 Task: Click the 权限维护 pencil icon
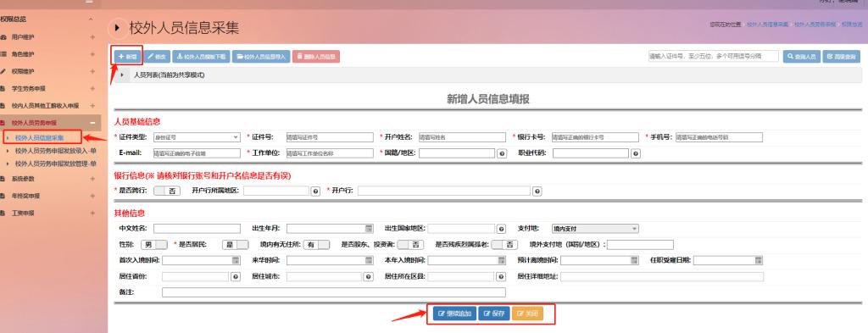tap(3, 71)
